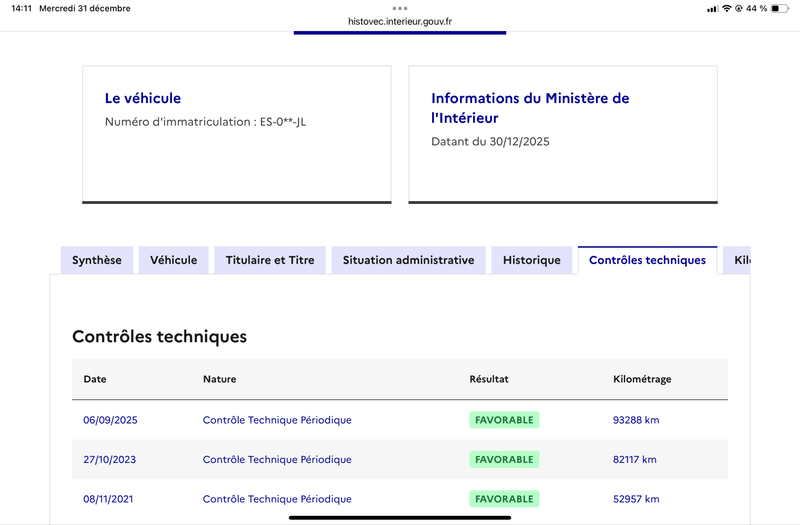Tap the Wi-Fi status icon

click(x=725, y=9)
